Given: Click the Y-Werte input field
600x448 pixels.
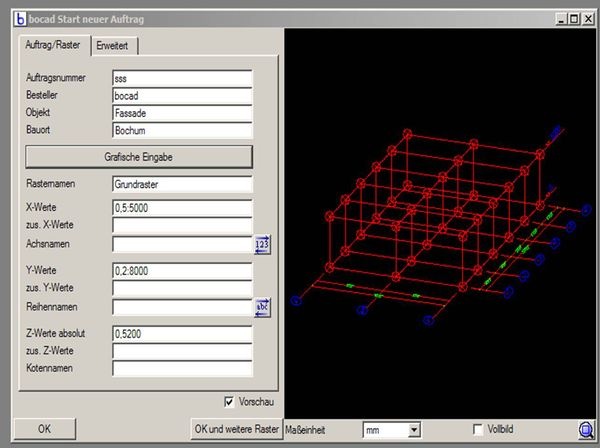Looking at the screenshot, I should click(x=181, y=270).
